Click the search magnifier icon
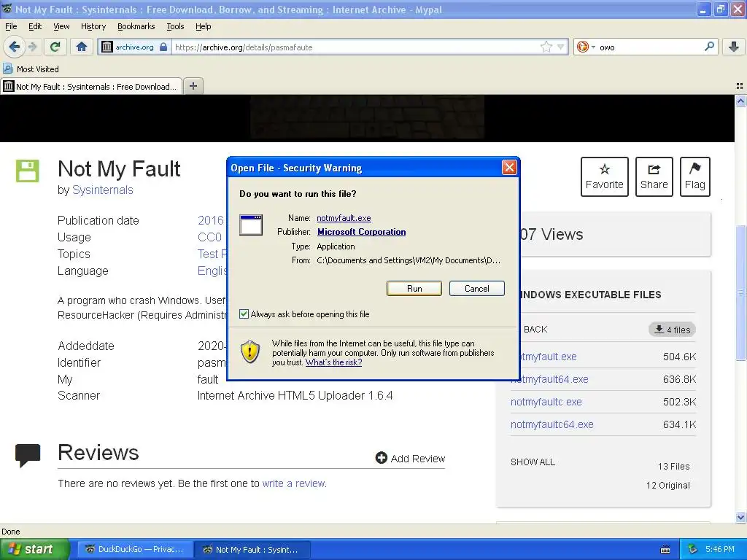The image size is (747, 560). pos(709,46)
